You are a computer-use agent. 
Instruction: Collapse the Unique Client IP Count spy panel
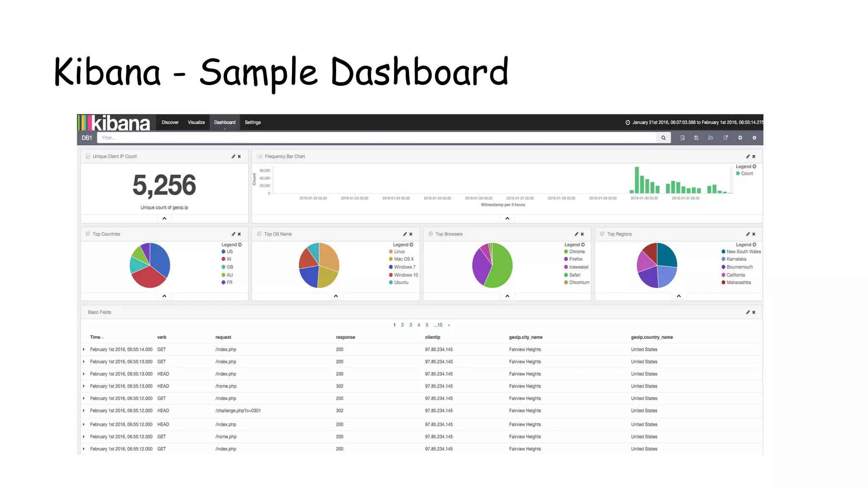pyautogui.click(x=164, y=219)
